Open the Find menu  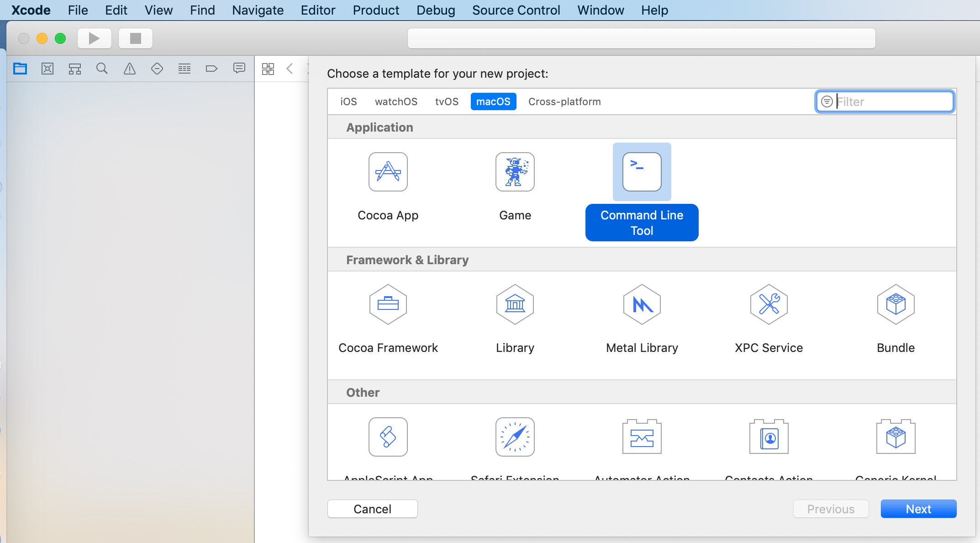[202, 10]
